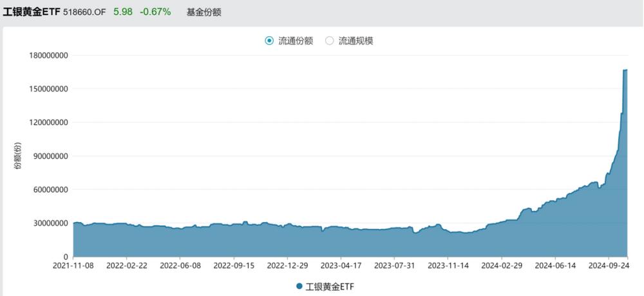The width and height of the screenshot is (644, 296).
Task: Click the 份额(份) y-axis title
Action: point(17,156)
